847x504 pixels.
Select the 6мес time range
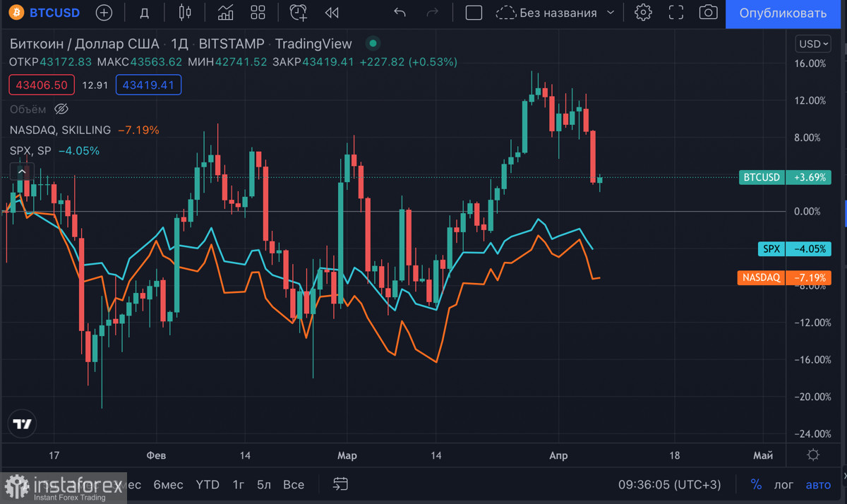coord(168,484)
